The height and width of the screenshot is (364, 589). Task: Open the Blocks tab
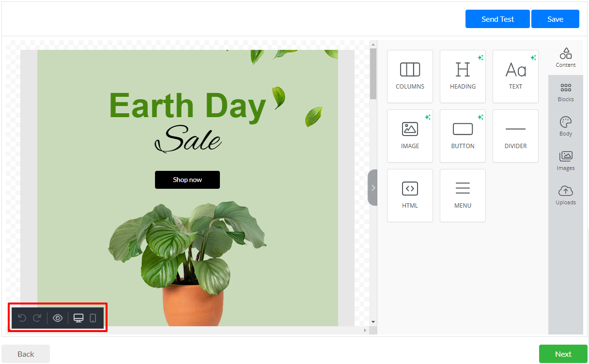(565, 92)
